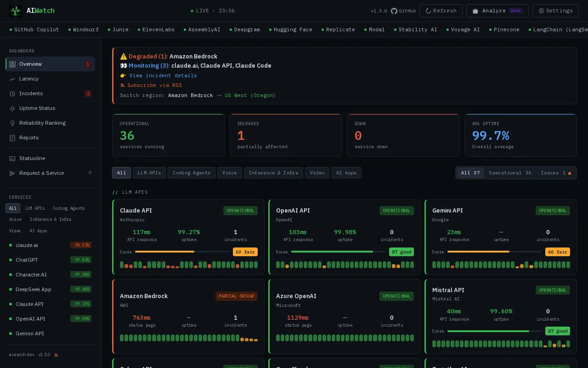Click Azure OpenAI card title
Image resolution: width=588 pixels, height=368 pixels.
pos(296,296)
